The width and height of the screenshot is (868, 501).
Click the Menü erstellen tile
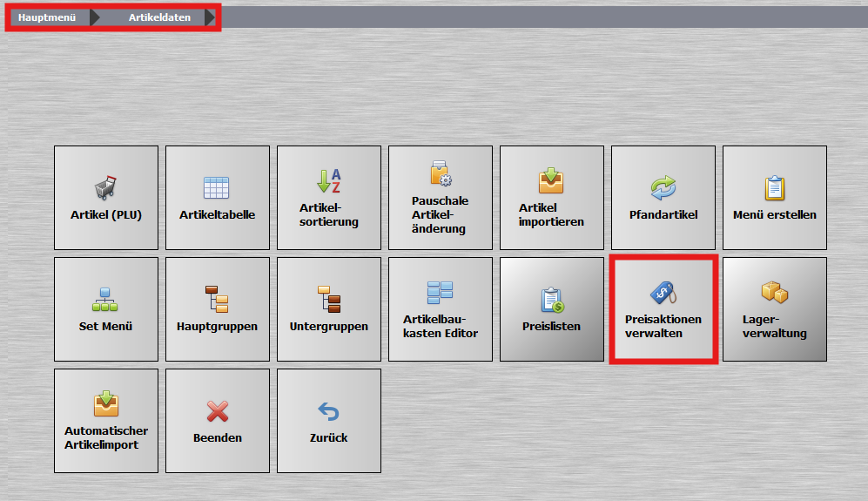(775, 198)
